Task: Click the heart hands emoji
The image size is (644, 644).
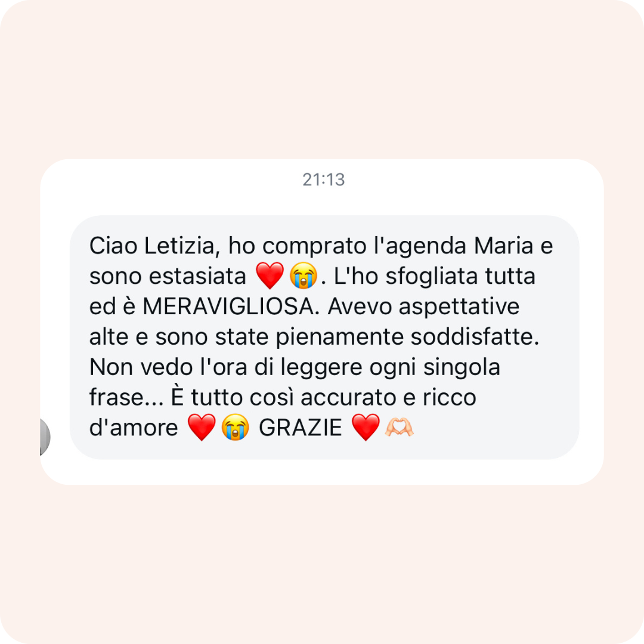Action: (399, 427)
